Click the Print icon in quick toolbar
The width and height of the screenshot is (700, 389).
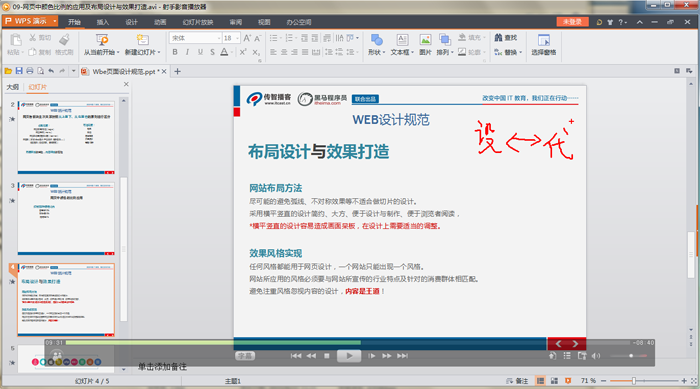[29, 71]
